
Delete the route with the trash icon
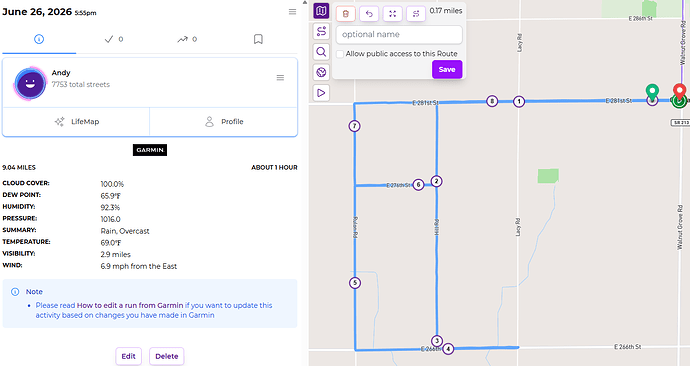click(345, 14)
